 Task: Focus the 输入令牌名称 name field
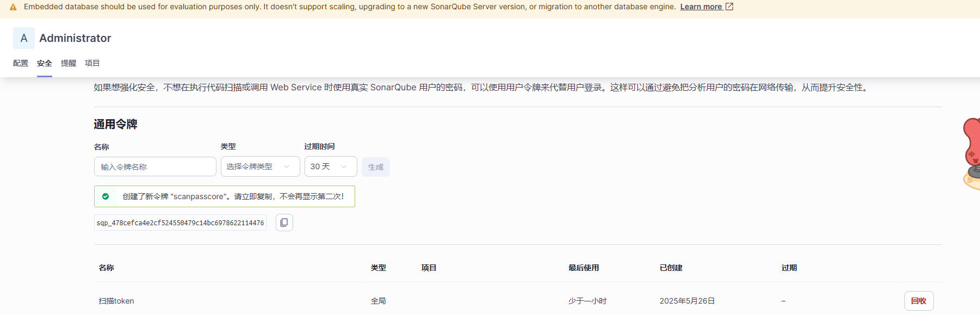(155, 166)
